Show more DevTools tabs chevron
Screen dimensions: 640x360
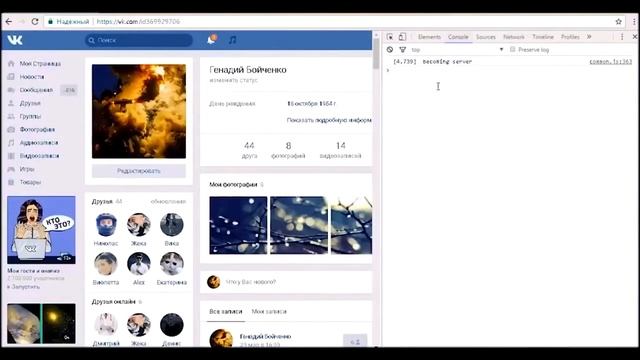point(589,37)
